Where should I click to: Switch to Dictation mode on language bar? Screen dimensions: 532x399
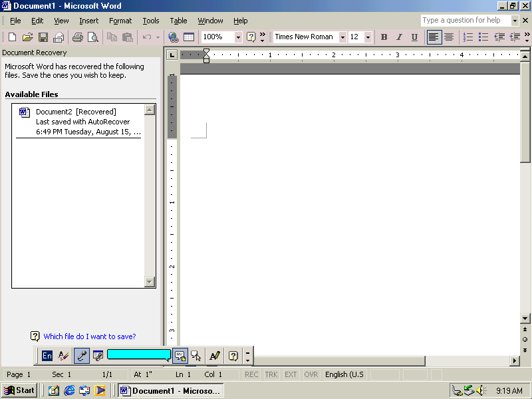pyautogui.click(x=180, y=356)
